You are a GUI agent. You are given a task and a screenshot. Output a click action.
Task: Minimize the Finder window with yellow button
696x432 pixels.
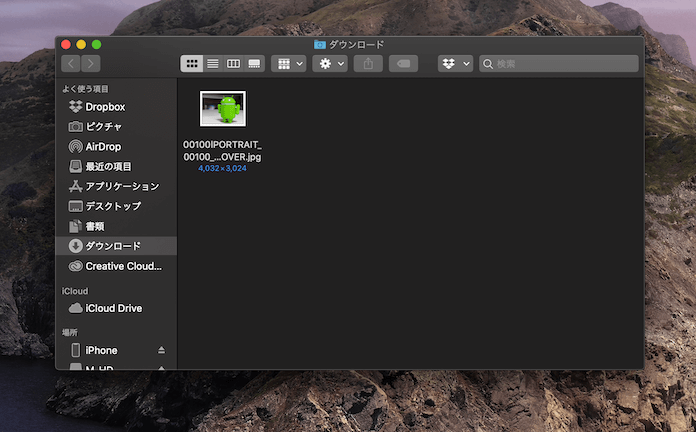point(81,44)
